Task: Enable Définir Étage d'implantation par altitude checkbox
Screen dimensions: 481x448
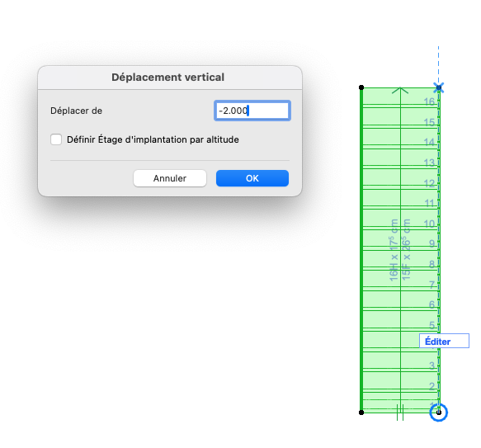Action: pyautogui.click(x=56, y=139)
